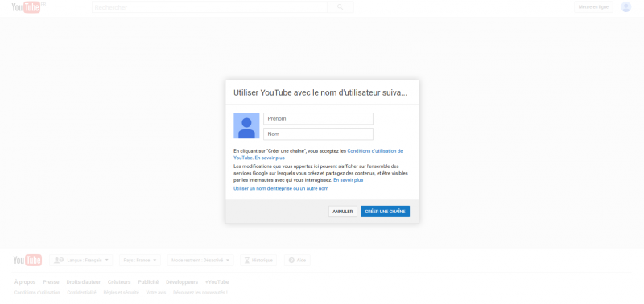Open the Règles et sécurité footer link
The width and height of the screenshot is (644, 304).
coord(122,293)
